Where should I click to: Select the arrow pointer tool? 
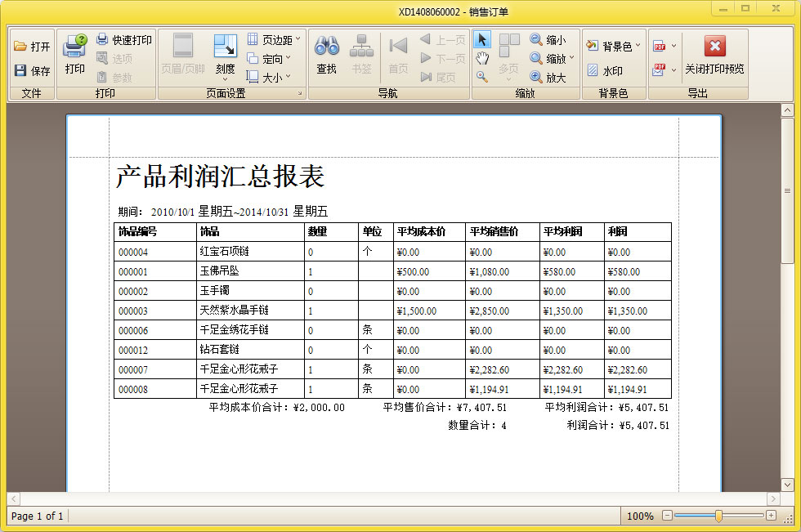click(481, 39)
